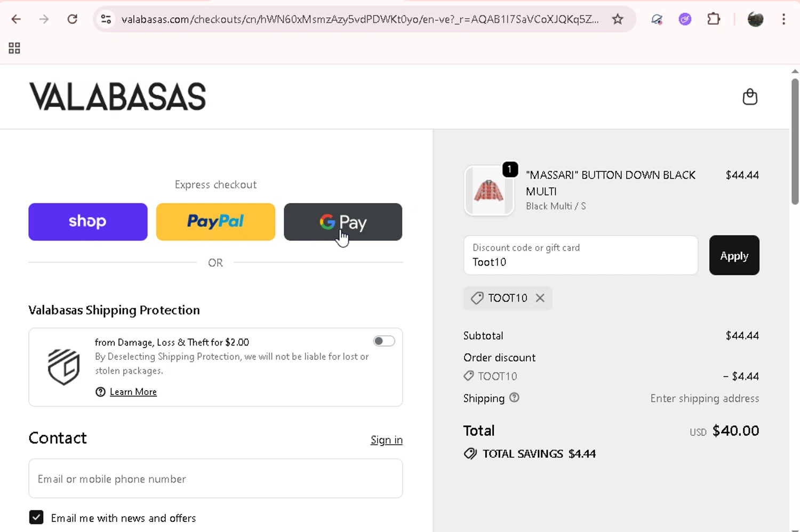The width and height of the screenshot is (800, 532).
Task: Open Learn More about shipping protection
Action: point(133,392)
